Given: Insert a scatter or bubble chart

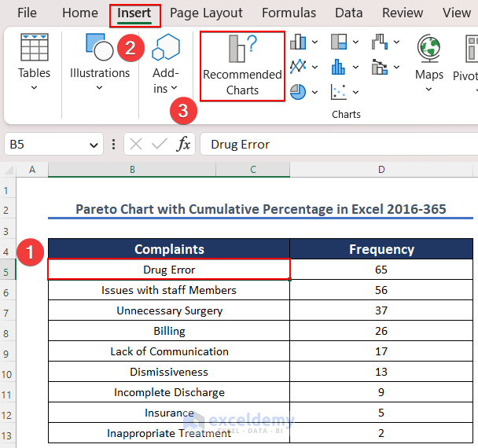Looking at the screenshot, I should tap(340, 92).
